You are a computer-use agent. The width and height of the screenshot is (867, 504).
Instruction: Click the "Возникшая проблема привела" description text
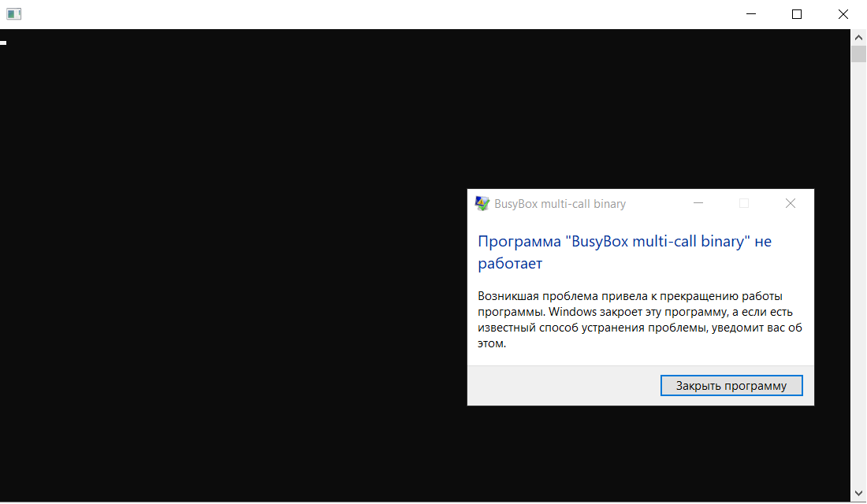point(640,320)
